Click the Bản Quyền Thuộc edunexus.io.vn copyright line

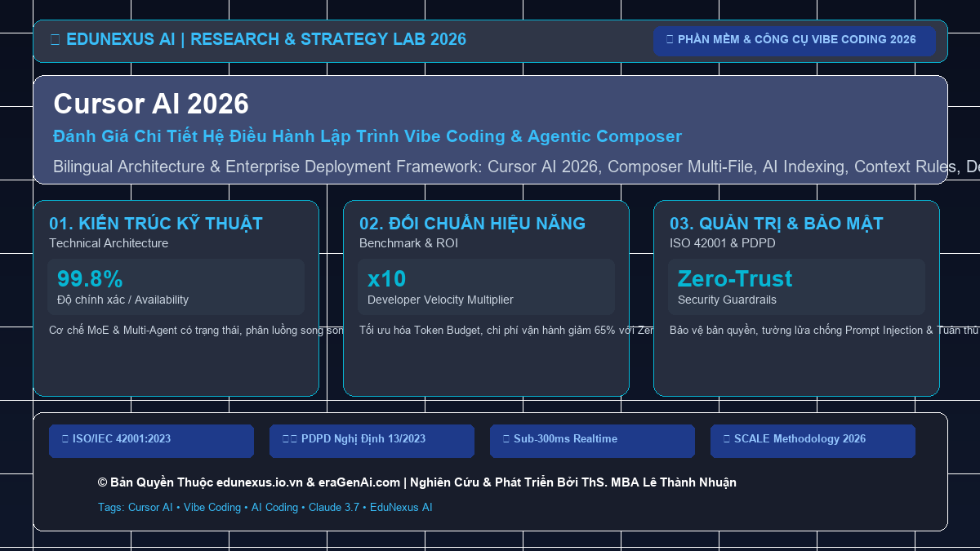[x=416, y=482]
